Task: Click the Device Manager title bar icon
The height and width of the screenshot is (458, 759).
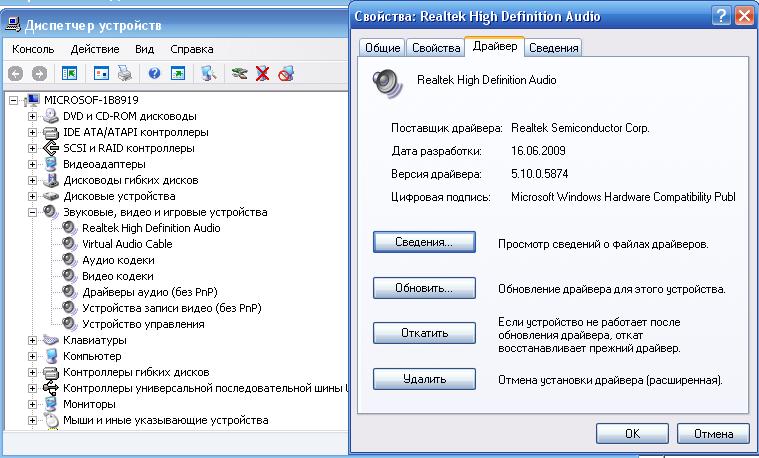Action: pyautogui.click(x=12, y=25)
